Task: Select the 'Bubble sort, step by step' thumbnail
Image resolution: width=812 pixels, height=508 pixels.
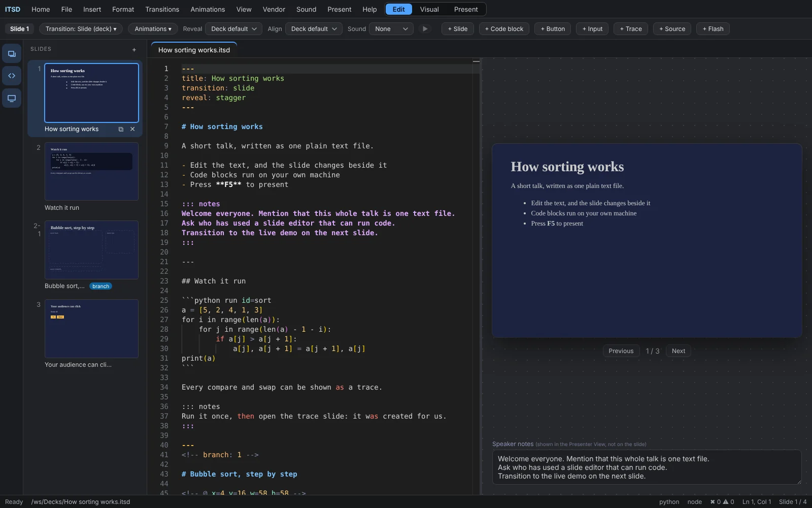Action: coord(91,250)
